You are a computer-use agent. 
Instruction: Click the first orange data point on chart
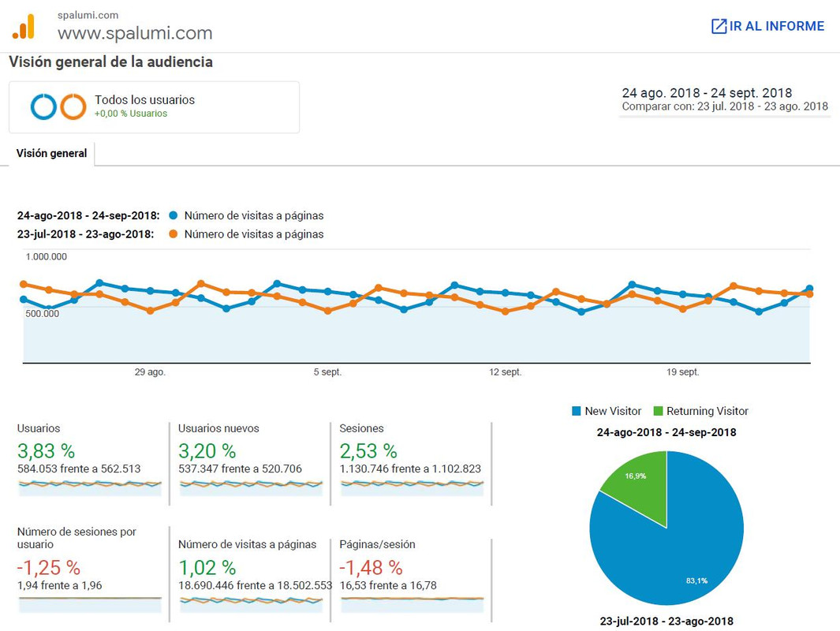click(23, 284)
